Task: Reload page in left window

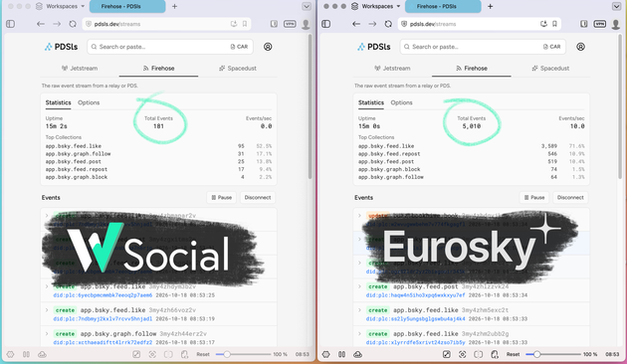Action: [73, 24]
